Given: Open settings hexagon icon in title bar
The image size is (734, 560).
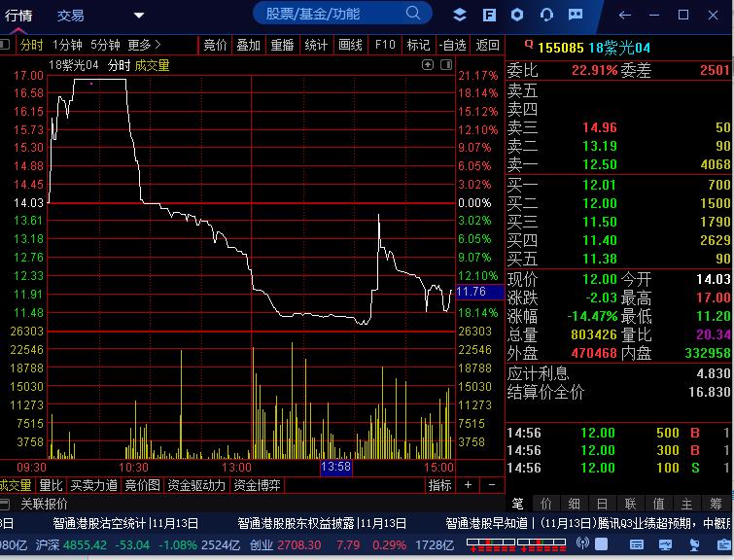Looking at the screenshot, I should (x=517, y=15).
